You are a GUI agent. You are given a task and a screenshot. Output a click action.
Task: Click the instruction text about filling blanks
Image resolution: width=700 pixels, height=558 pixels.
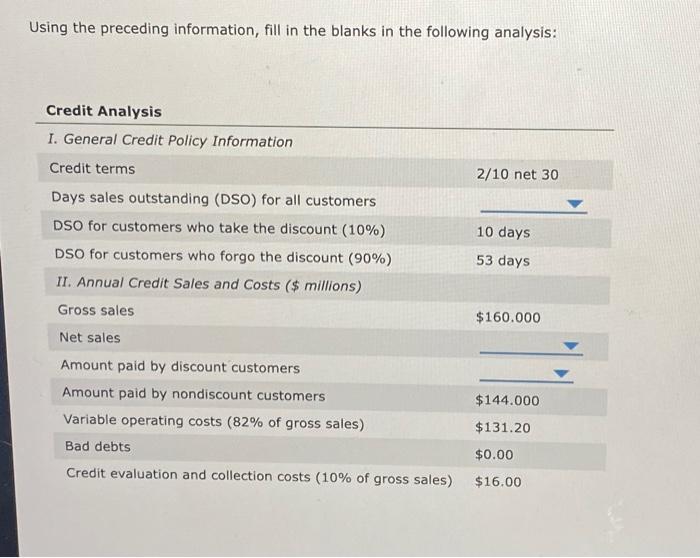tap(293, 30)
